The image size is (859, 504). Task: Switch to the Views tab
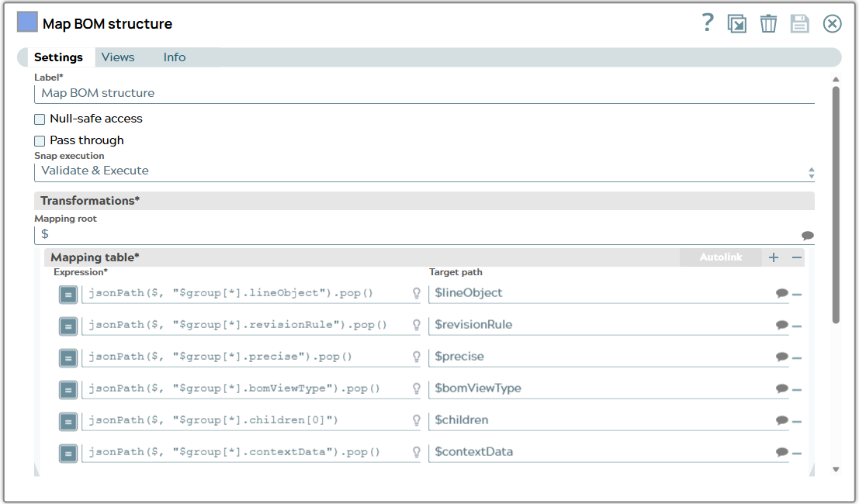(118, 57)
